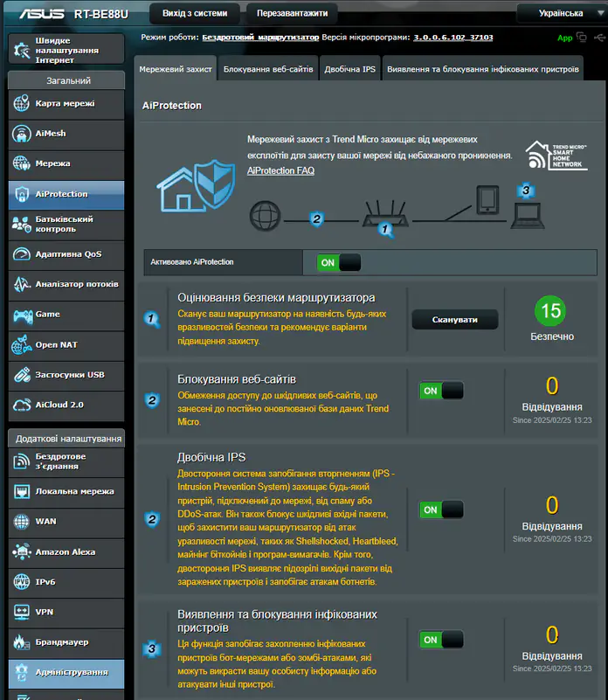
Task: Click the ASUS RT-BE88U logo
Action: pos(73,14)
